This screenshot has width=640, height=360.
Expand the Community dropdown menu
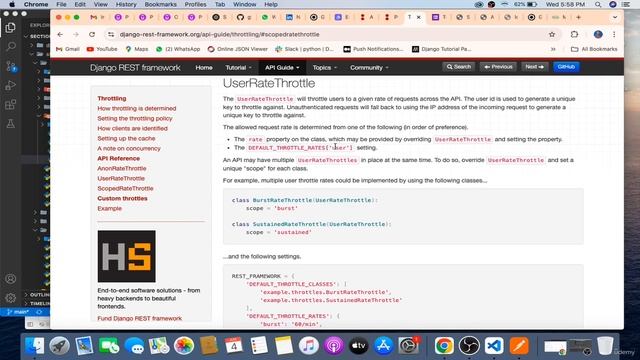pos(369,68)
